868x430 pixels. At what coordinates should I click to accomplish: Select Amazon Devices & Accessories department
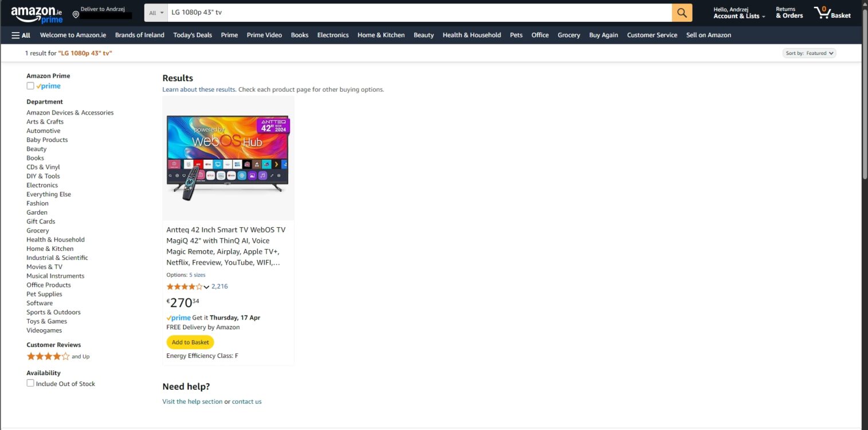coord(70,113)
